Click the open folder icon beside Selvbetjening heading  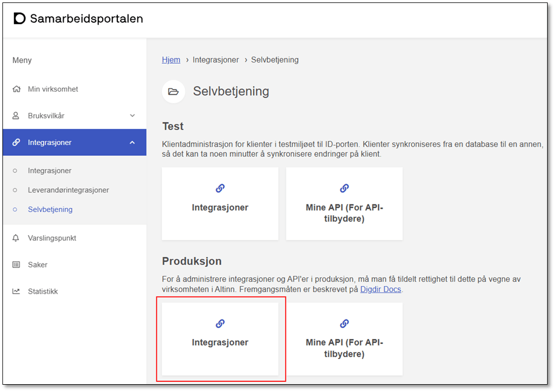(173, 92)
